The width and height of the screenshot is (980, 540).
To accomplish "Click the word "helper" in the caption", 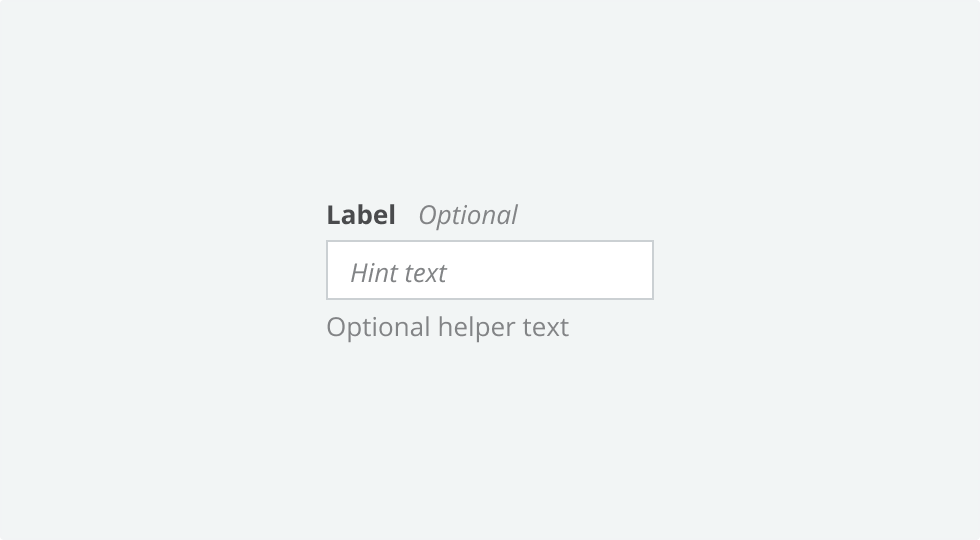I will [477, 328].
